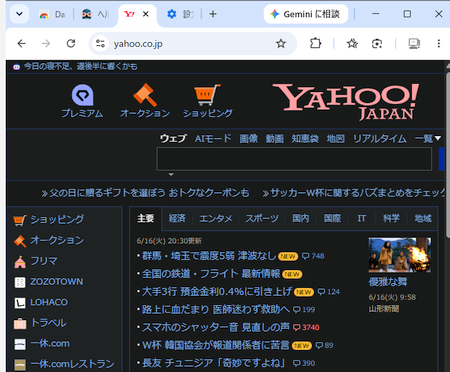Viewport: 450px width, 372px height.
Task: Select the 科学 news tab
Action: click(391, 218)
